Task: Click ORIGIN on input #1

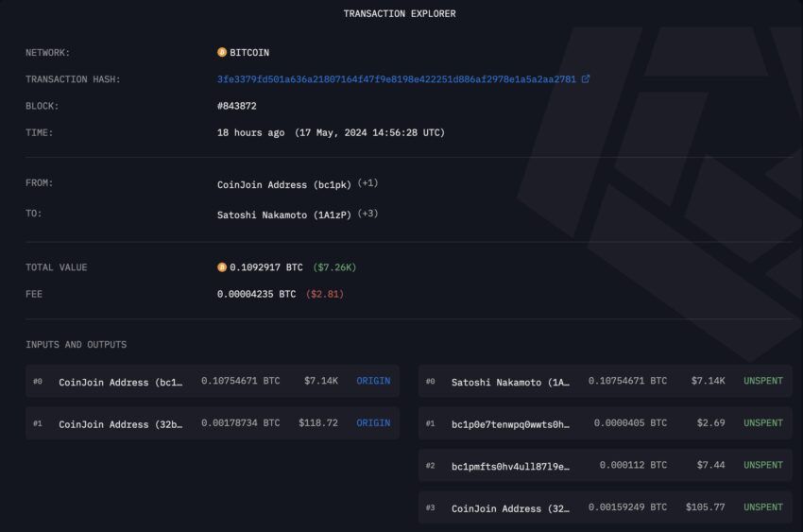Action: pyautogui.click(x=373, y=423)
